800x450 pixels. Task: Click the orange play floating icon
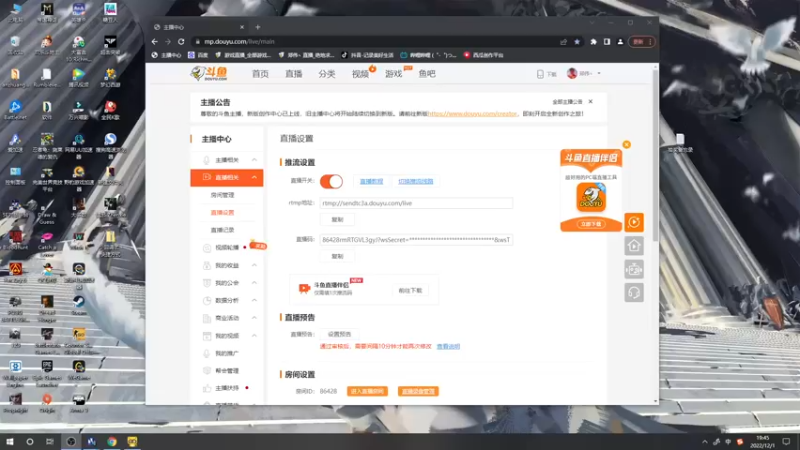tap(634, 222)
